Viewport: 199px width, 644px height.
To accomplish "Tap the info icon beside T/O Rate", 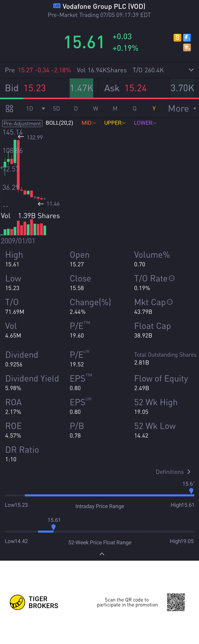I will coord(172,278).
